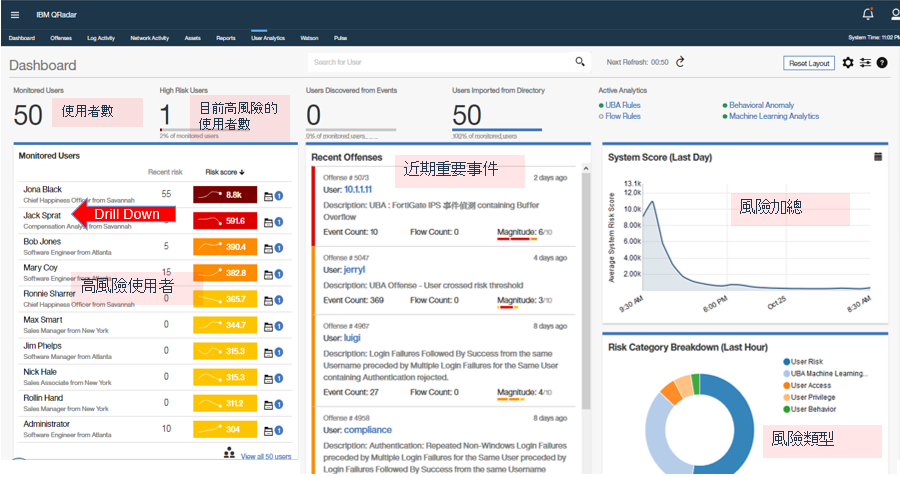Open Bob Jones's watchlist icon

point(268,249)
